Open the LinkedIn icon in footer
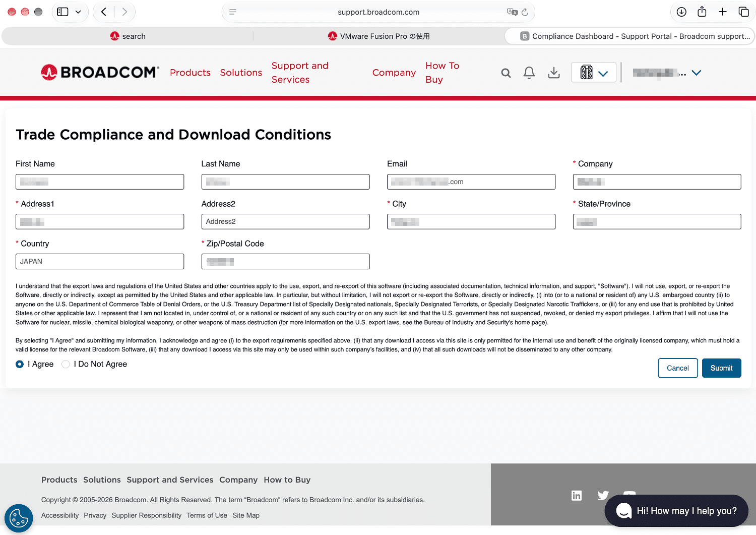 (577, 496)
